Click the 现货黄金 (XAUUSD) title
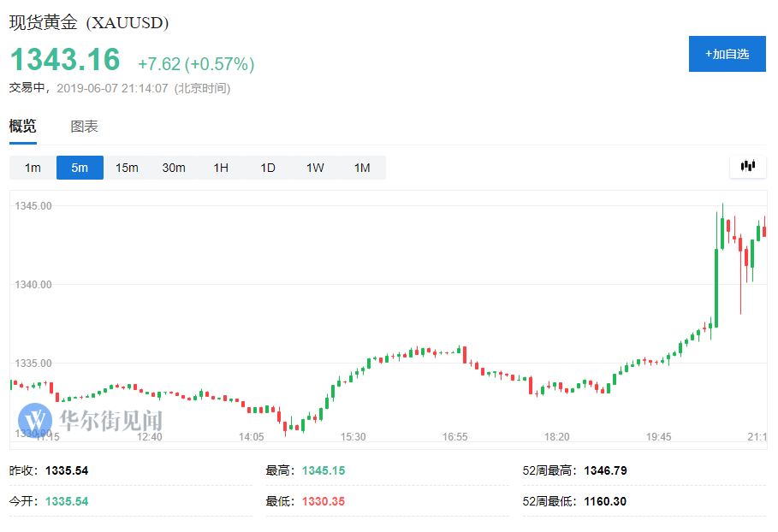Image resolution: width=778 pixels, height=532 pixels. (89, 22)
